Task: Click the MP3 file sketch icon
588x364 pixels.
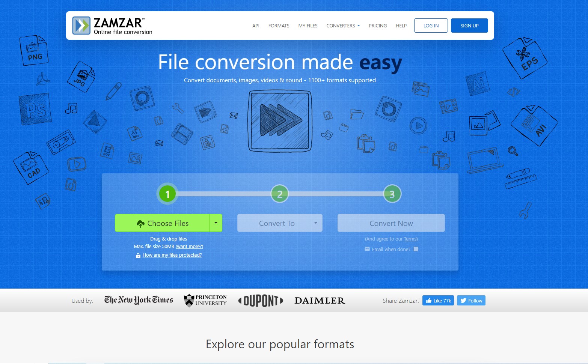Action: (x=135, y=133)
